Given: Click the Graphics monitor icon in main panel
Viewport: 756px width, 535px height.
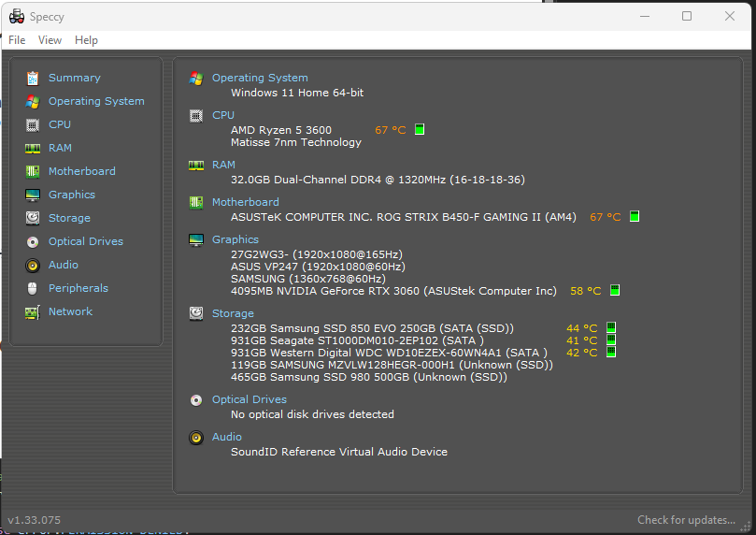Looking at the screenshot, I should [195, 239].
